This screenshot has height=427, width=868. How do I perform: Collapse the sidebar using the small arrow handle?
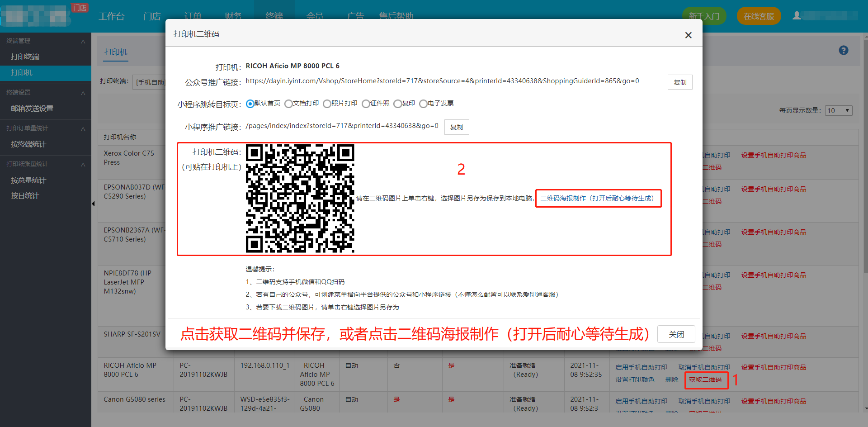coord(93,204)
